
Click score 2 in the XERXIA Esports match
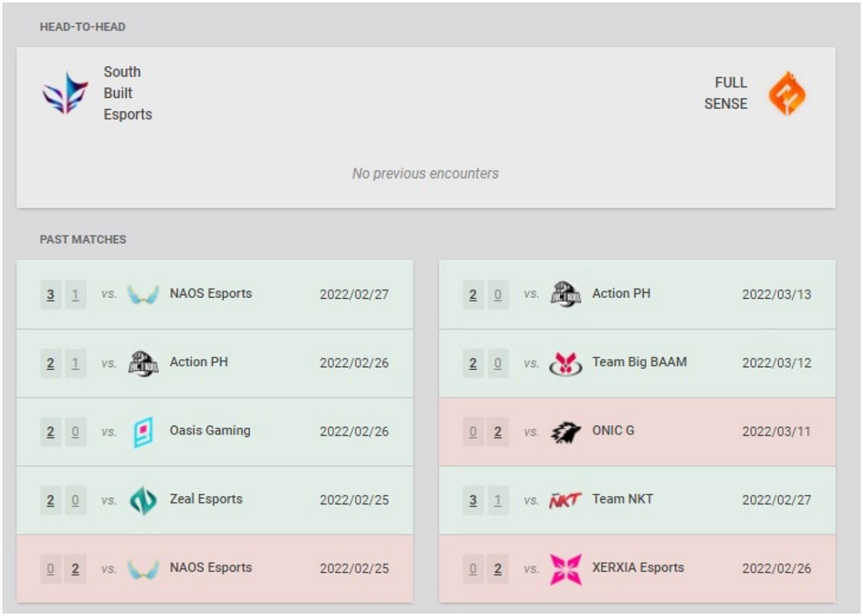[x=497, y=569]
